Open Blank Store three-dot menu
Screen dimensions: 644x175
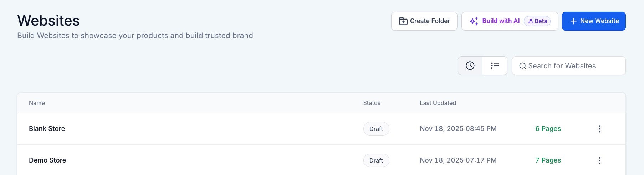coord(599,129)
